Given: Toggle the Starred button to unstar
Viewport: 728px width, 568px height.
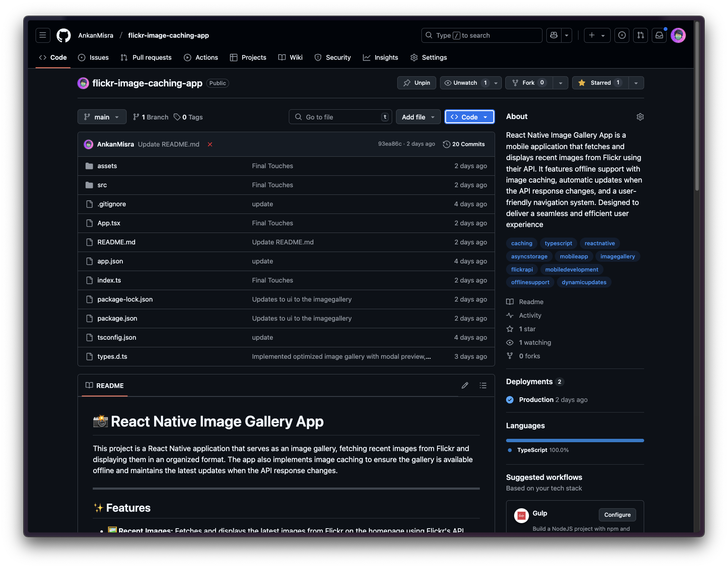Looking at the screenshot, I should (x=600, y=83).
